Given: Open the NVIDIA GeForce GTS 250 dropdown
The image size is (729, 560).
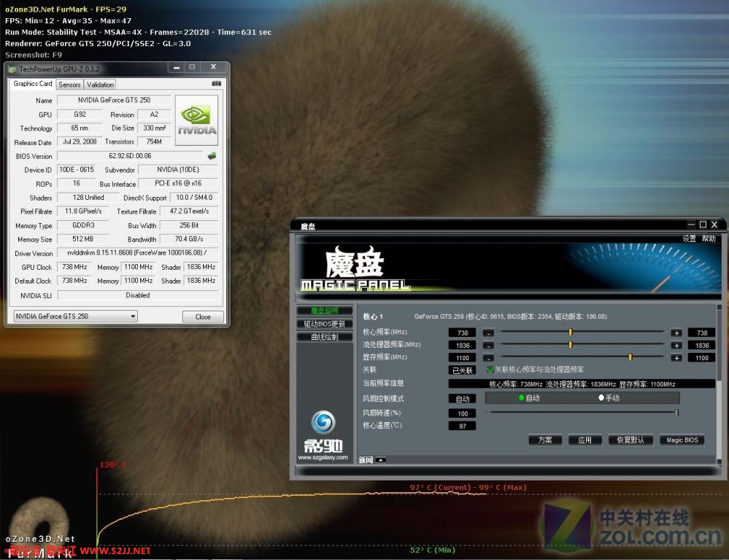Looking at the screenshot, I should (x=76, y=316).
